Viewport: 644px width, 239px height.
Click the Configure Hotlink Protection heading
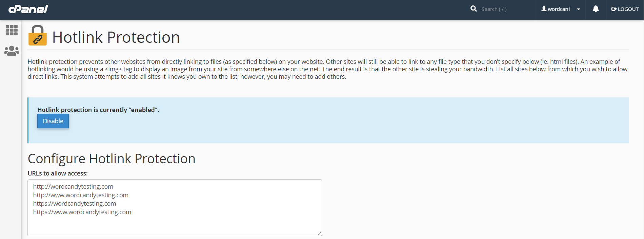(112, 159)
